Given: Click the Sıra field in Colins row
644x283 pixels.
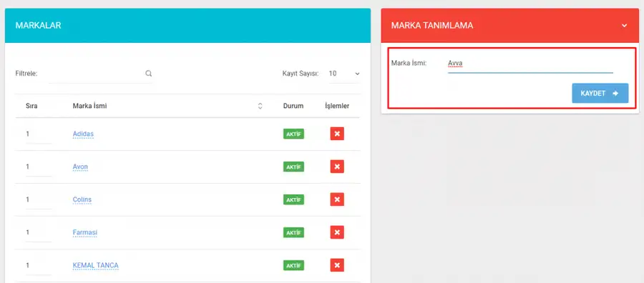Looking at the screenshot, I should click(x=38, y=199).
